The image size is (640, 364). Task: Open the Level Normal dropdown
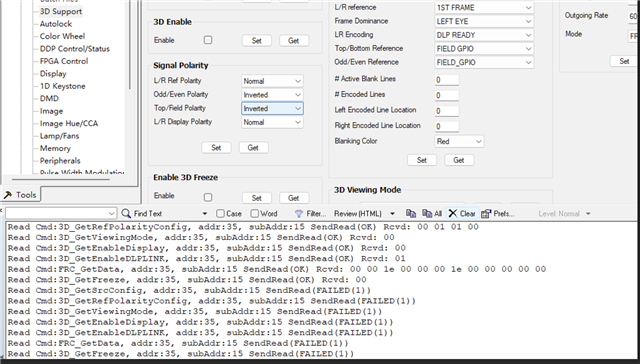coord(588,213)
